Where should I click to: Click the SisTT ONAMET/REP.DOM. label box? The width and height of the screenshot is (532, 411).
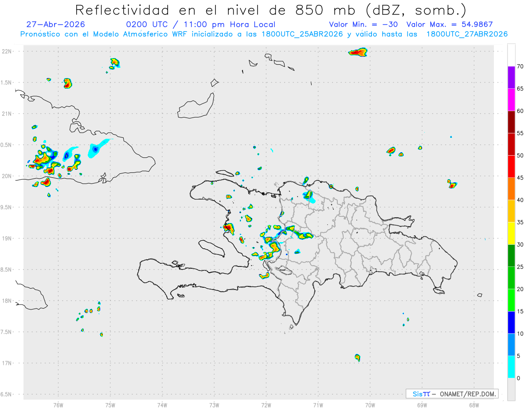pyautogui.click(x=452, y=394)
